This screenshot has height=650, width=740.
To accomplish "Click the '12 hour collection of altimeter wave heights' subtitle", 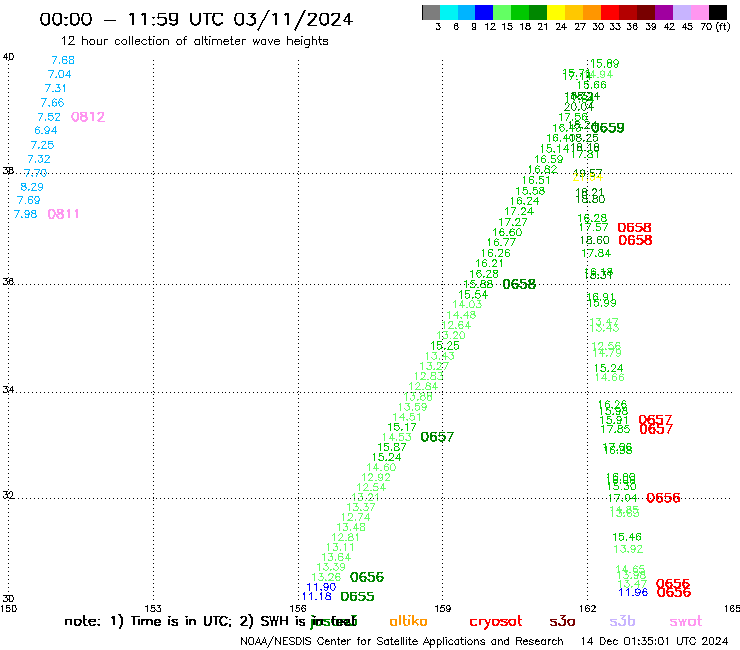I will (194, 41).
